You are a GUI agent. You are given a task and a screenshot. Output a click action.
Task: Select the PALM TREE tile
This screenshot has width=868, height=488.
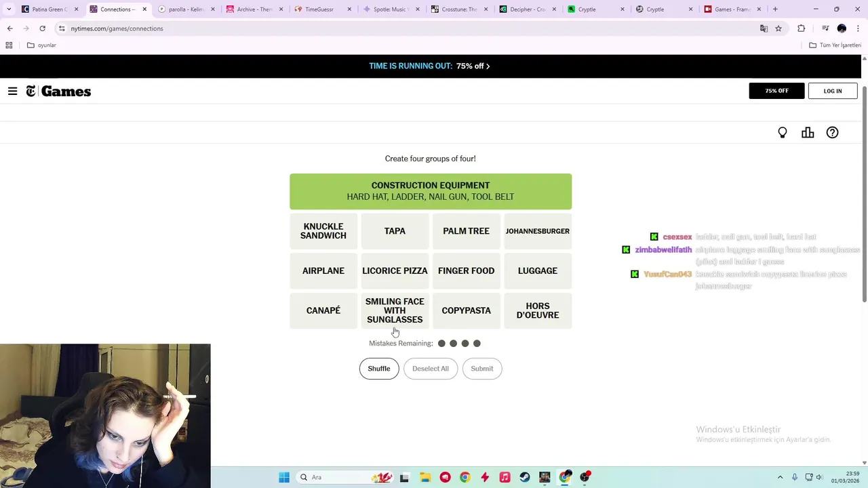pyautogui.click(x=466, y=231)
